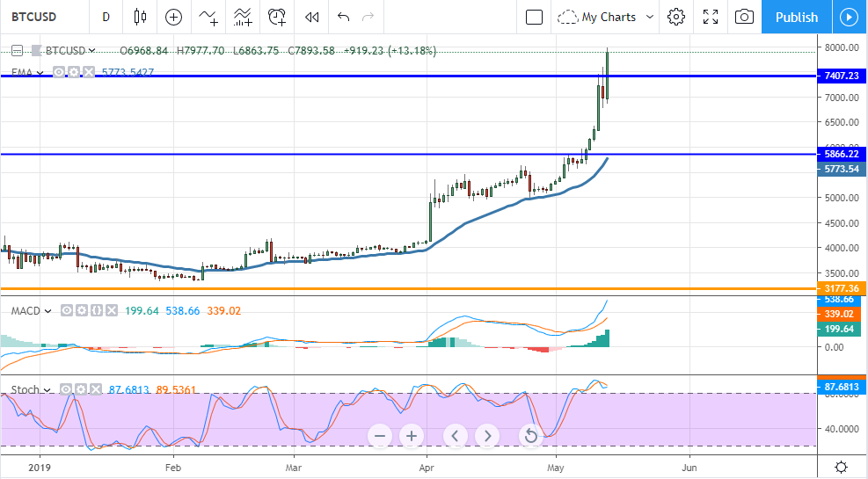Select the blue horizontal line at 7407.23
The height and width of the screenshot is (479, 868).
click(x=408, y=76)
